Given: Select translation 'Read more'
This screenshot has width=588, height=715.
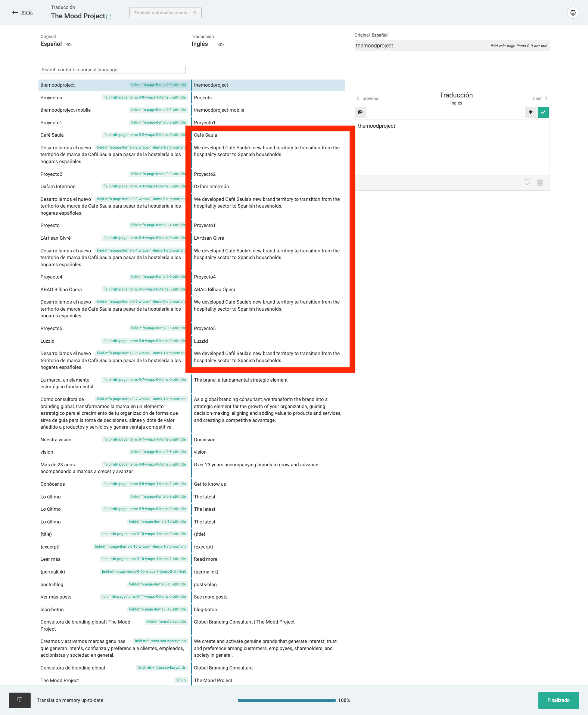Looking at the screenshot, I should coord(268,559).
